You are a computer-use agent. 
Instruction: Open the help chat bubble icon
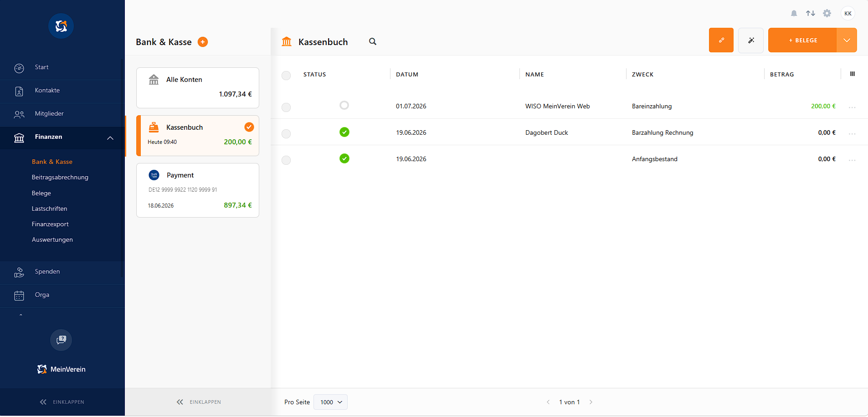pos(61,340)
